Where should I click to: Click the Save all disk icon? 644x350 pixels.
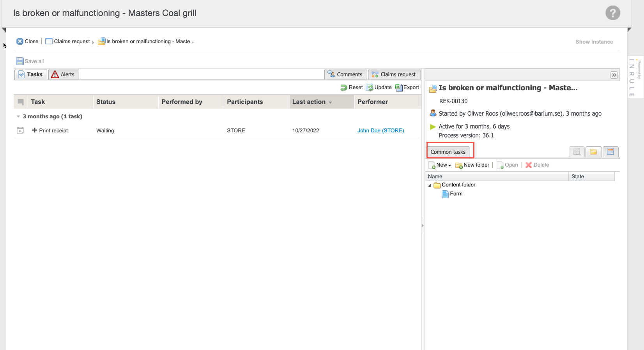(20, 61)
